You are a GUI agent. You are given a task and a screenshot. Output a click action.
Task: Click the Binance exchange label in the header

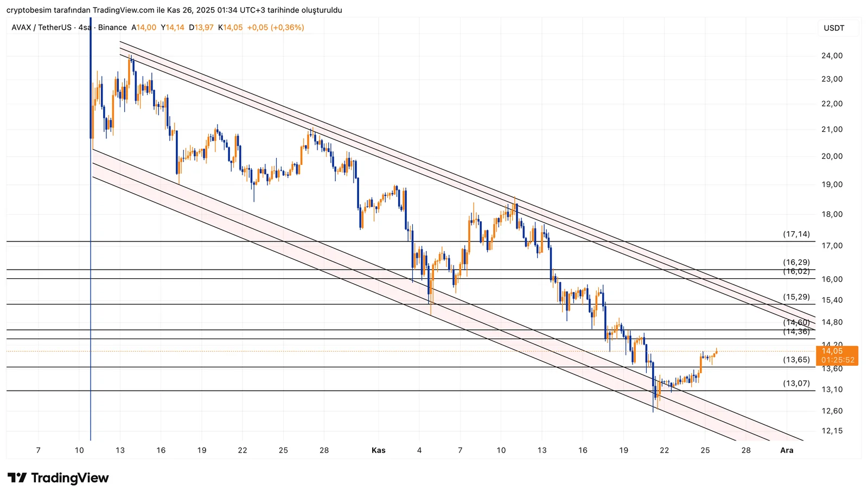tap(112, 28)
